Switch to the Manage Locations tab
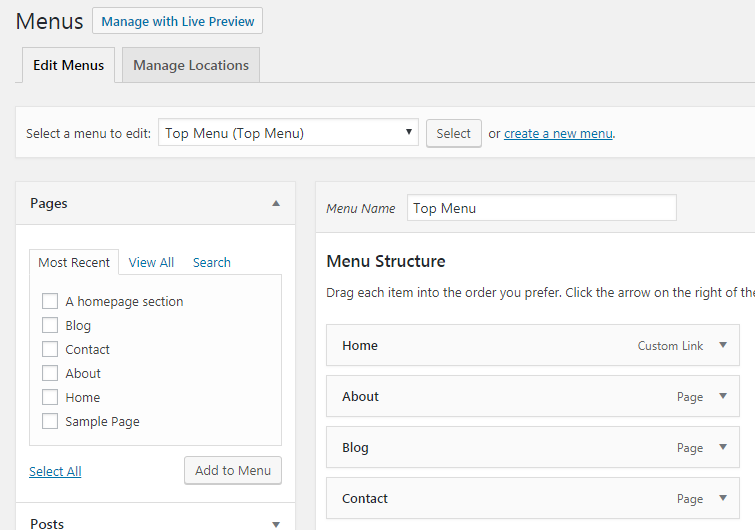 191,65
